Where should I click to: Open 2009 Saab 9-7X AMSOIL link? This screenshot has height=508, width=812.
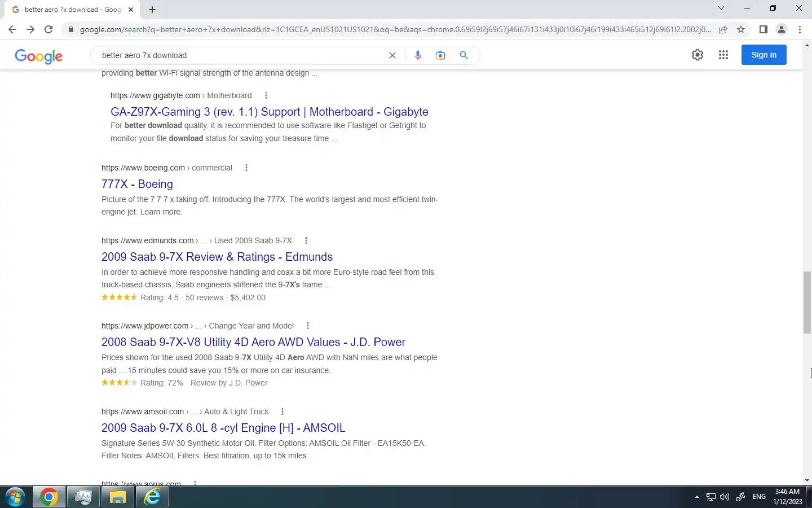point(223,428)
